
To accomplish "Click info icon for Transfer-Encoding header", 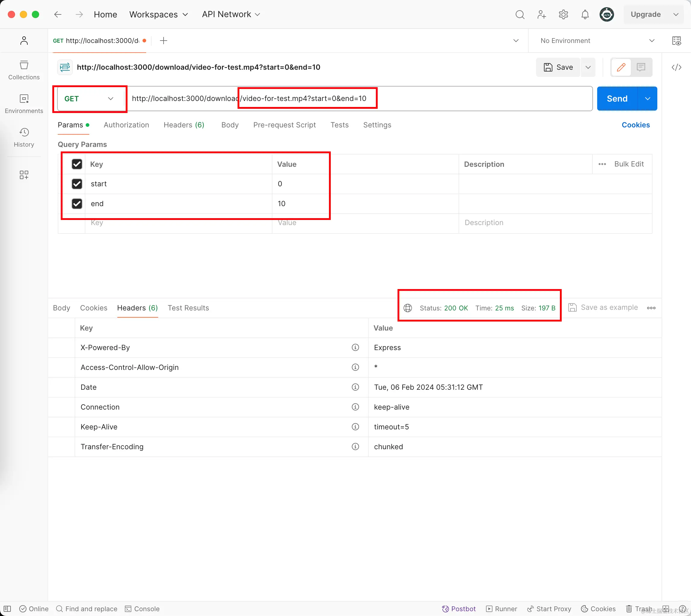I will (x=355, y=447).
